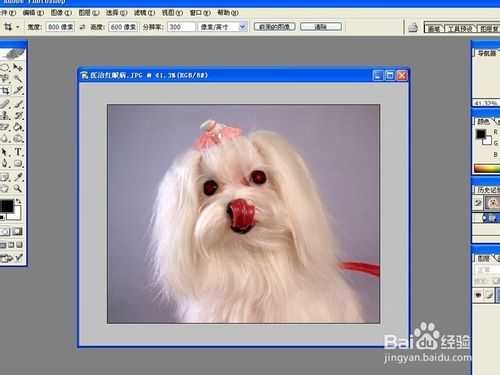Click the 清除 button in options bar

point(321,27)
